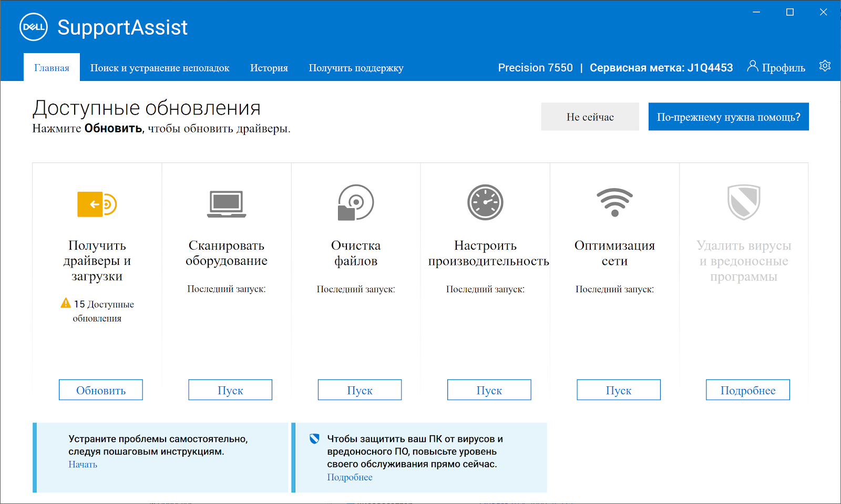The width and height of the screenshot is (841, 504).
Task: Click the performance gauge icon
Action: coord(485,202)
